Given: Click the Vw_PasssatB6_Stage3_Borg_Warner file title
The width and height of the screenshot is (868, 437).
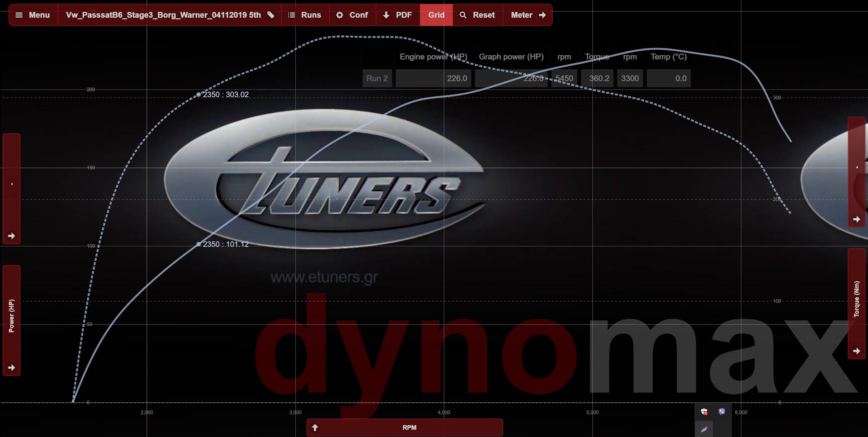Looking at the screenshot, I should pos(163,15).
